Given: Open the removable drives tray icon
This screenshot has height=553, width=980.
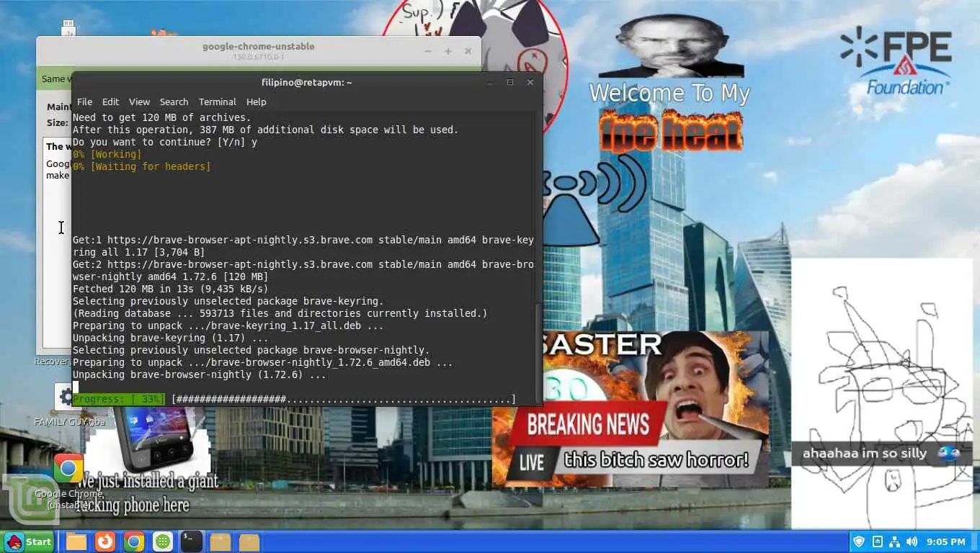Looking at the screenshot, I should [x=877, y=541].
